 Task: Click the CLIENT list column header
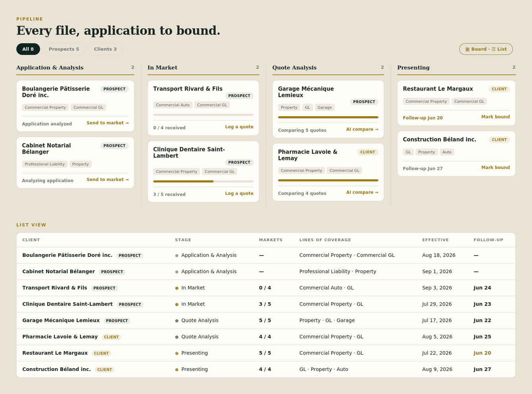tap(31, 240)
